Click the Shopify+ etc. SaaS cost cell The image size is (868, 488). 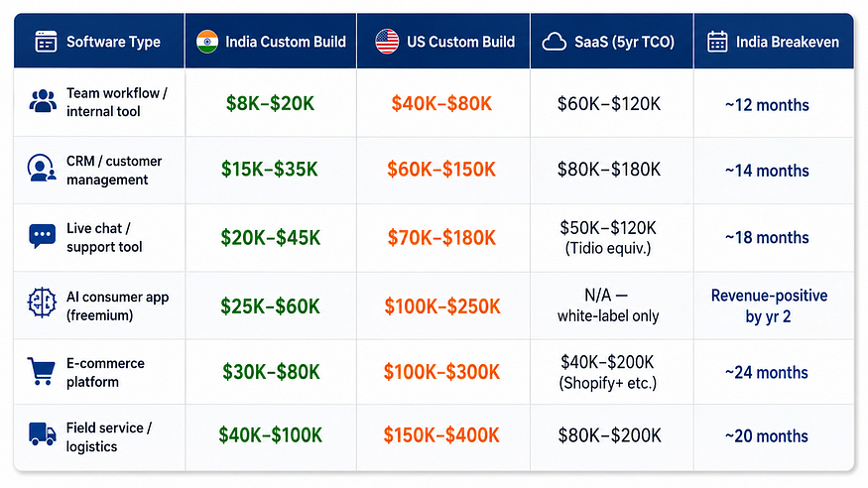coord(607,372)
